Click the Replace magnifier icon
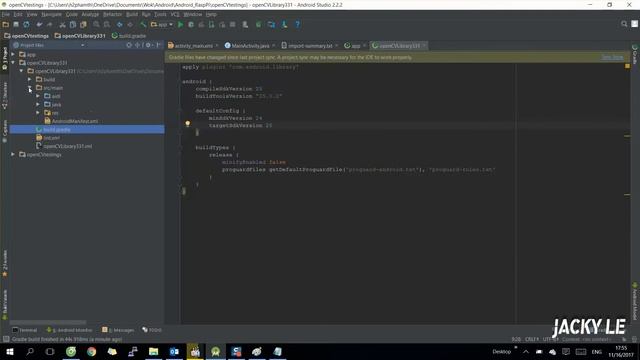The image size is (640, 360). coord(107,24)
